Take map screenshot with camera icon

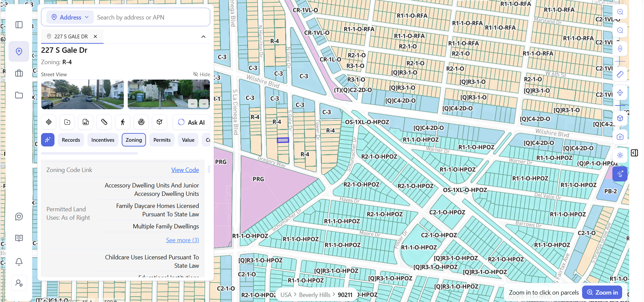click(620, 137)
